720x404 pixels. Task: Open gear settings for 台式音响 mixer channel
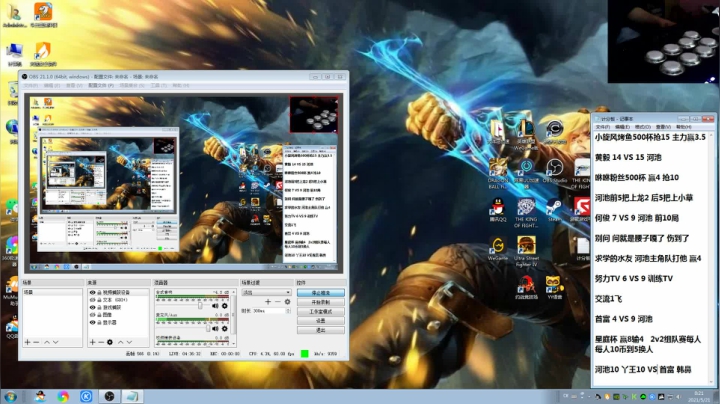(x=225, y=306)
